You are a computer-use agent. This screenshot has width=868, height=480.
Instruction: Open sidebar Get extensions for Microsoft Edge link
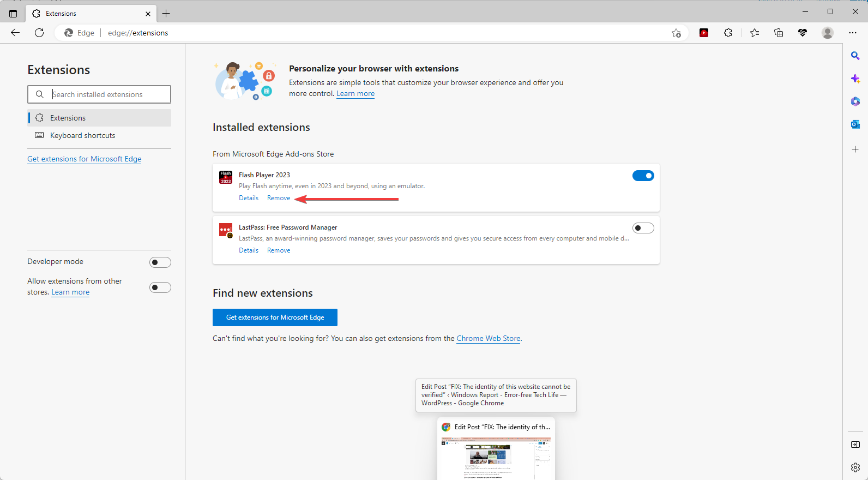point(85,159)
